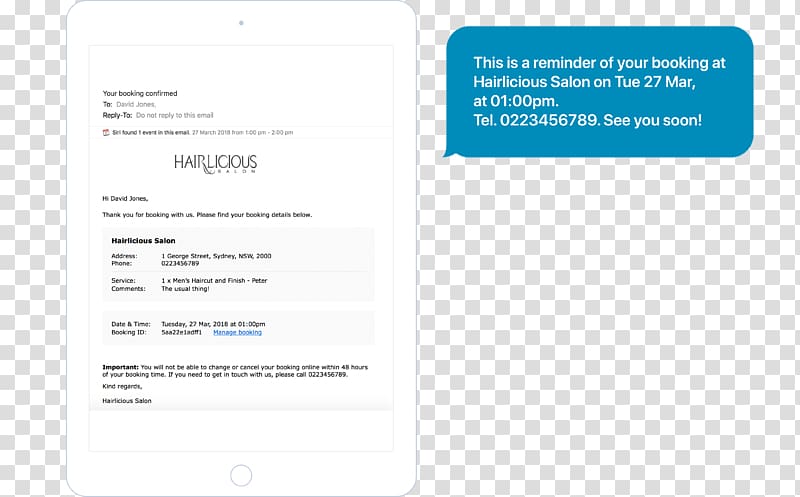
Task: Click 'Do not reply to this email' address
Action: coord(174,115)
